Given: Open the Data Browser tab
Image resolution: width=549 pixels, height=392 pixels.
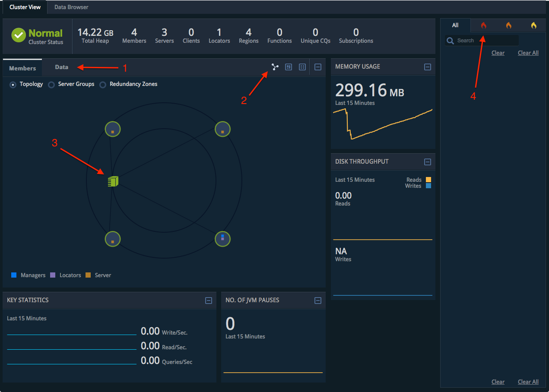Looking at the screenshot, I should click(x=71, y=7).
